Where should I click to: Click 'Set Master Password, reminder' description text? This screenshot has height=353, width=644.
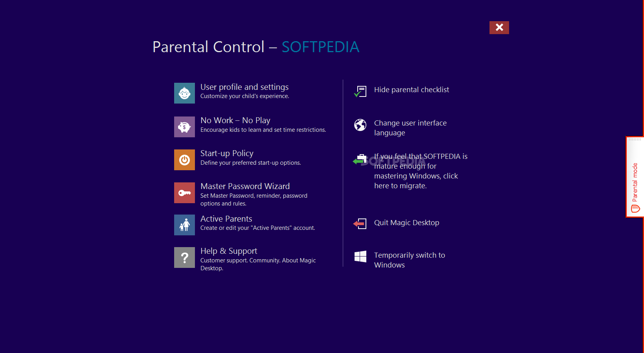click(254, 200)
